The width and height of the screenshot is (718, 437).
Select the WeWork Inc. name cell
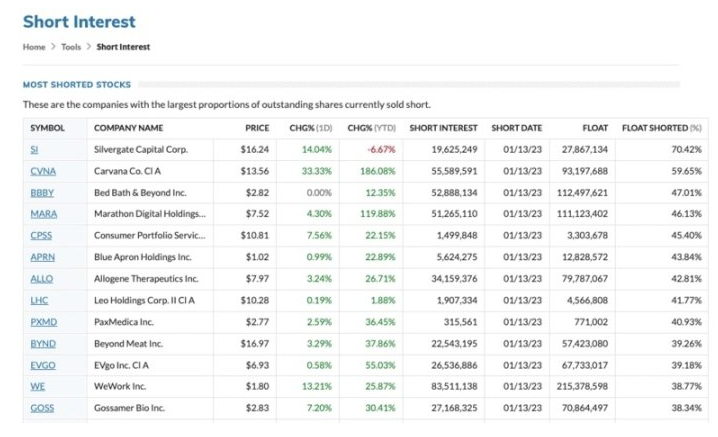(120, 386)
